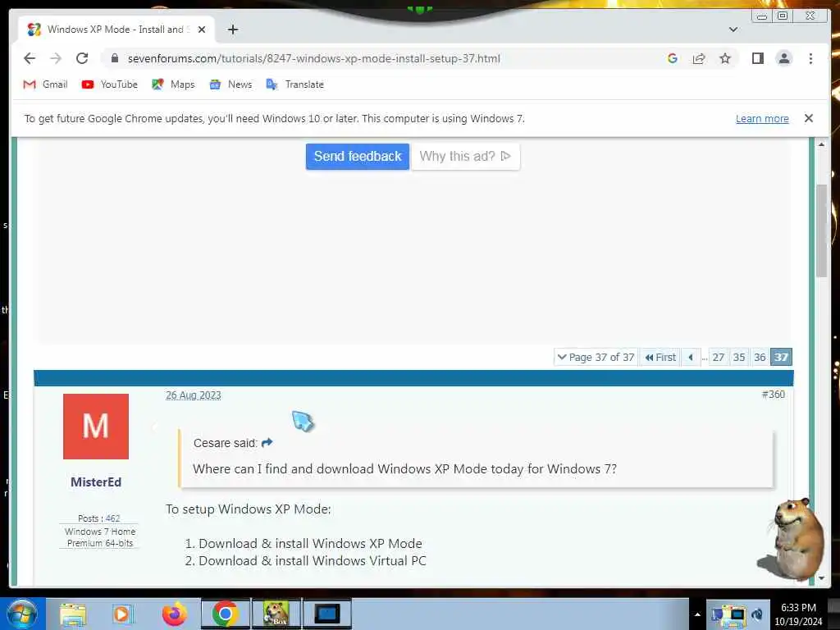The width and height of the screenshot is (840, 630).
Task: Click the Send feedback button
Action: (358, 156)
